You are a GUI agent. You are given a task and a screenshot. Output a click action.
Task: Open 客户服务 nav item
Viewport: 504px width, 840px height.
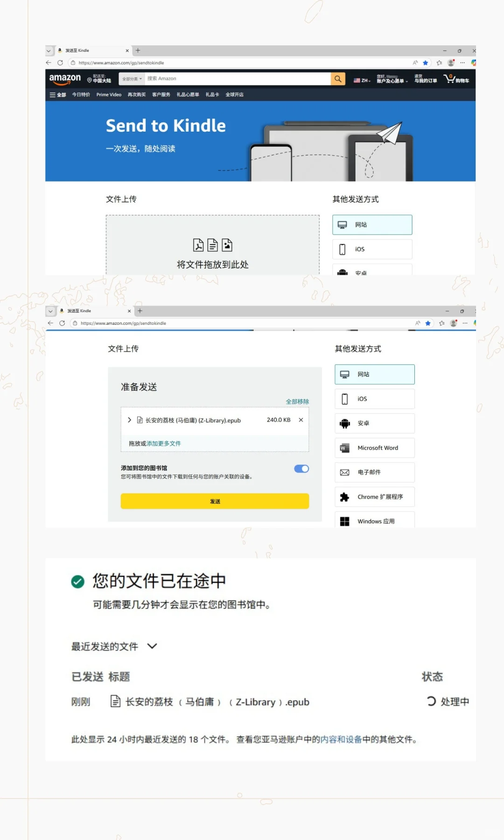tap(161, 95)
